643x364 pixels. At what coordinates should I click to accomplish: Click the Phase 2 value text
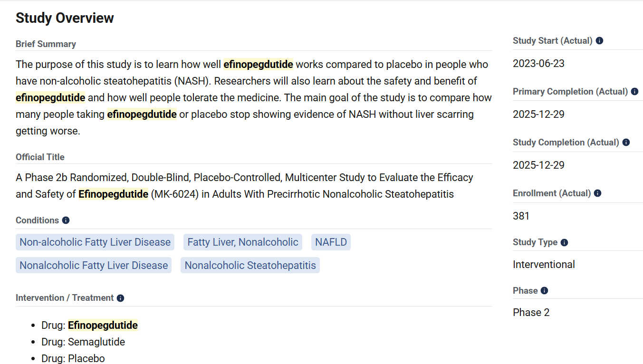(531, 313)
